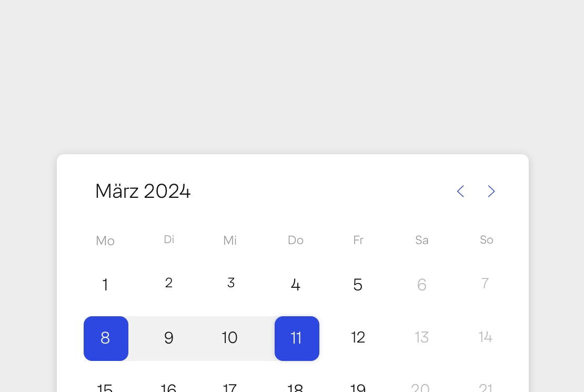Click the grayed-out date 13
This screenshot has width=584, height=392.
tap(421, 337)
